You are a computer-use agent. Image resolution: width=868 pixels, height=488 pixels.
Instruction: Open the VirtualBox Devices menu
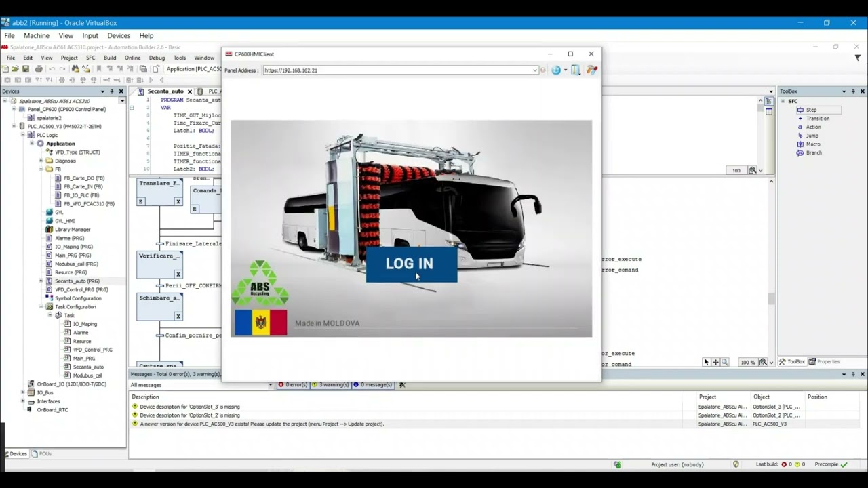pos(119,35)
